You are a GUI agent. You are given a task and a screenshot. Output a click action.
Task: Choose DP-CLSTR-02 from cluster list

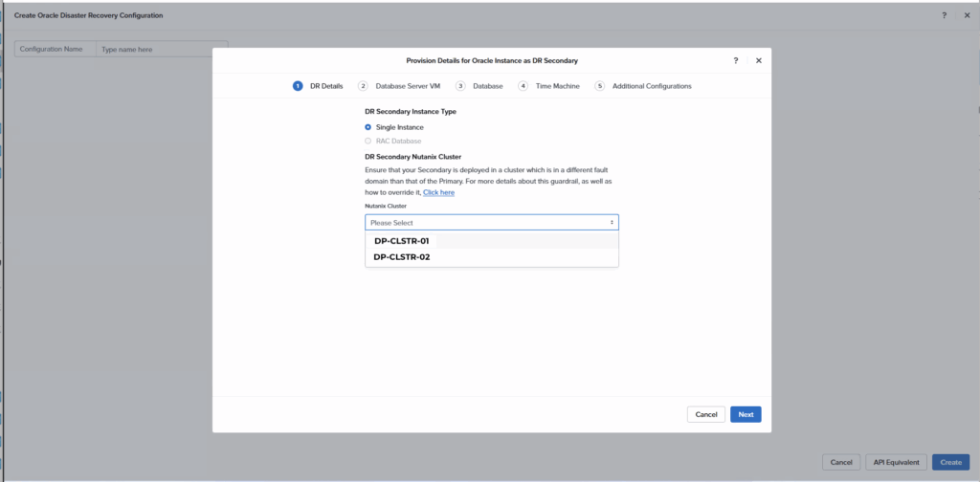[x=492, y=257]
